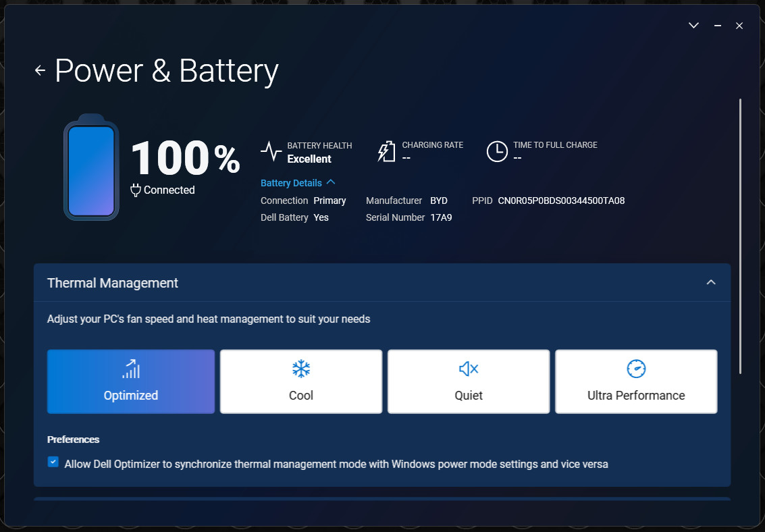The width and height of the screenshot is (765, 532).
Task: Click the 100% battery percentage
Action: (x=186, y=157)
